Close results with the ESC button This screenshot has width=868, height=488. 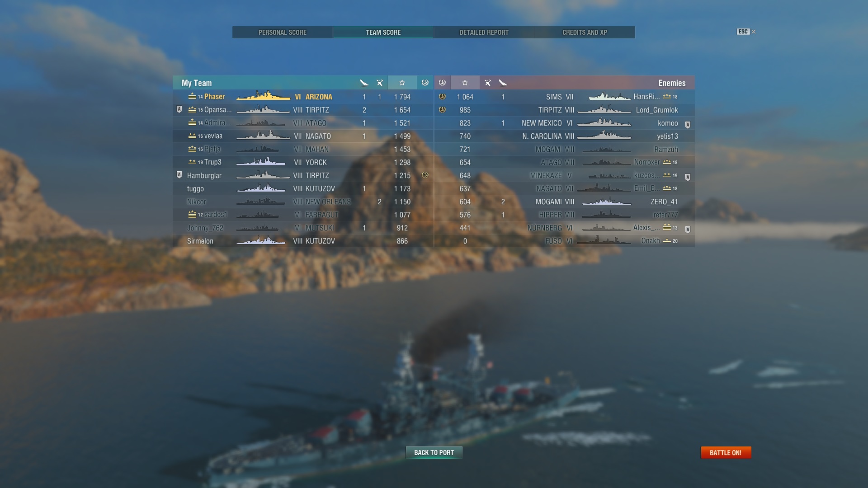tap(746, 32)
